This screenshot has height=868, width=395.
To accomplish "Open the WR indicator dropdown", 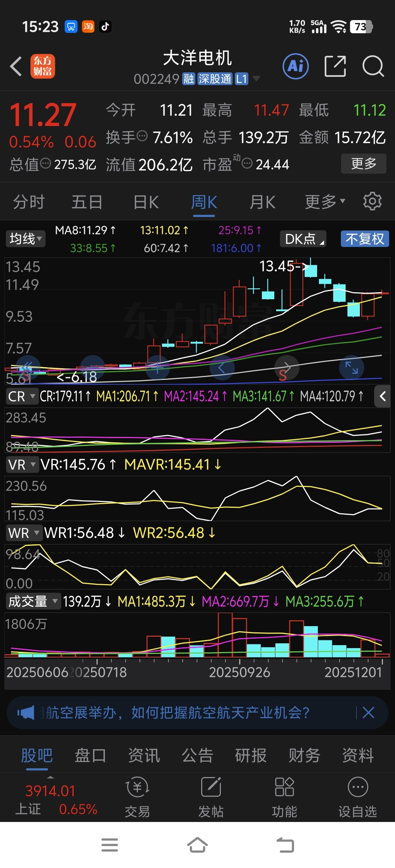I will pyautogui.click(x=24, y=533).
